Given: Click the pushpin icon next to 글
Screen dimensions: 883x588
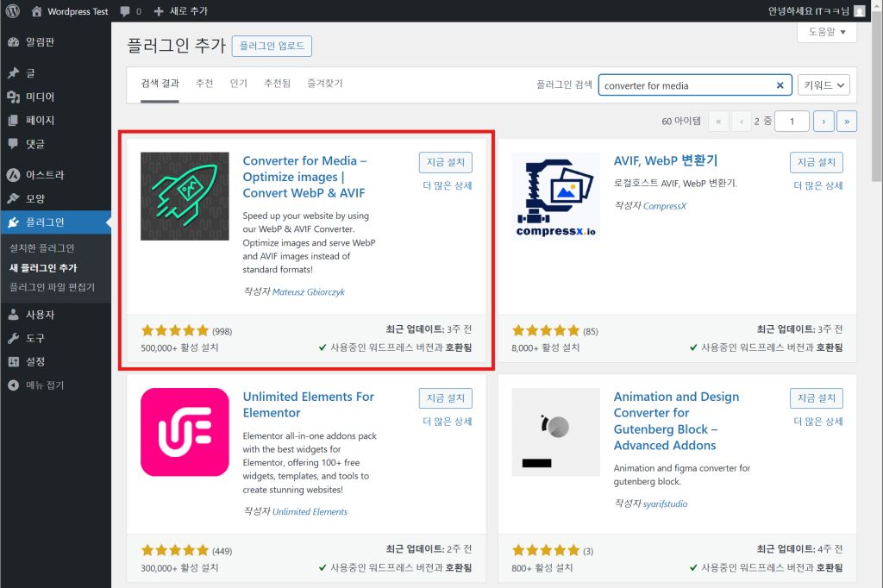Looking at the screenshot, I should pyautogui.click(x=14, y=73).
